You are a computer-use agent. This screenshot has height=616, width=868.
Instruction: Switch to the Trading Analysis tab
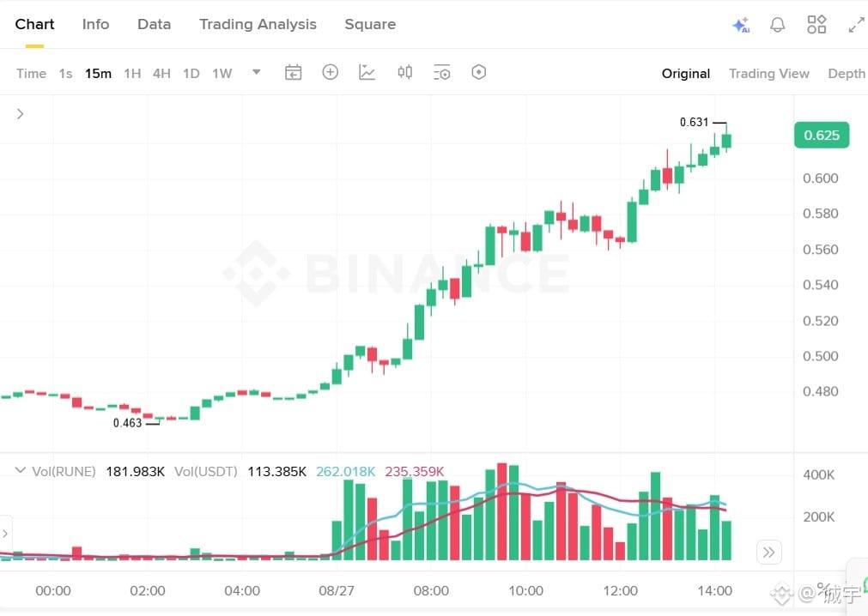pyautogui.click(x=258, y=24)
